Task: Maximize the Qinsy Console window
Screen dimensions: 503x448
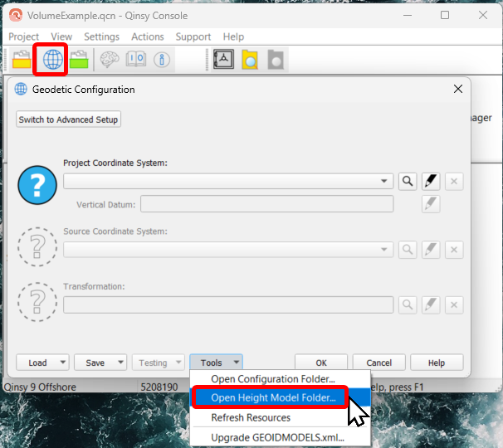Action: coord(445,15)
